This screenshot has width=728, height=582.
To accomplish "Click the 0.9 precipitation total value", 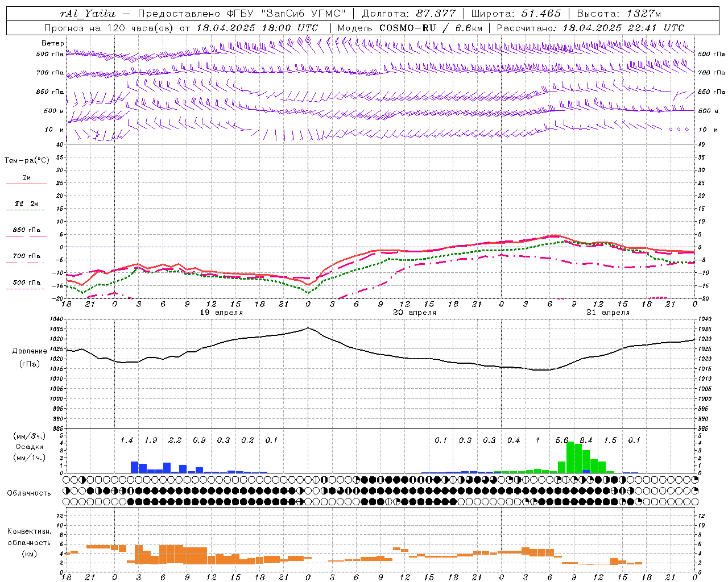I will click(x=199, y=440).
